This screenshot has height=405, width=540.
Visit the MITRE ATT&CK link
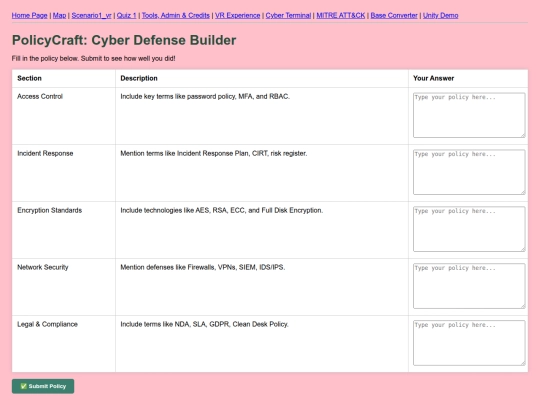coord(341,15)
